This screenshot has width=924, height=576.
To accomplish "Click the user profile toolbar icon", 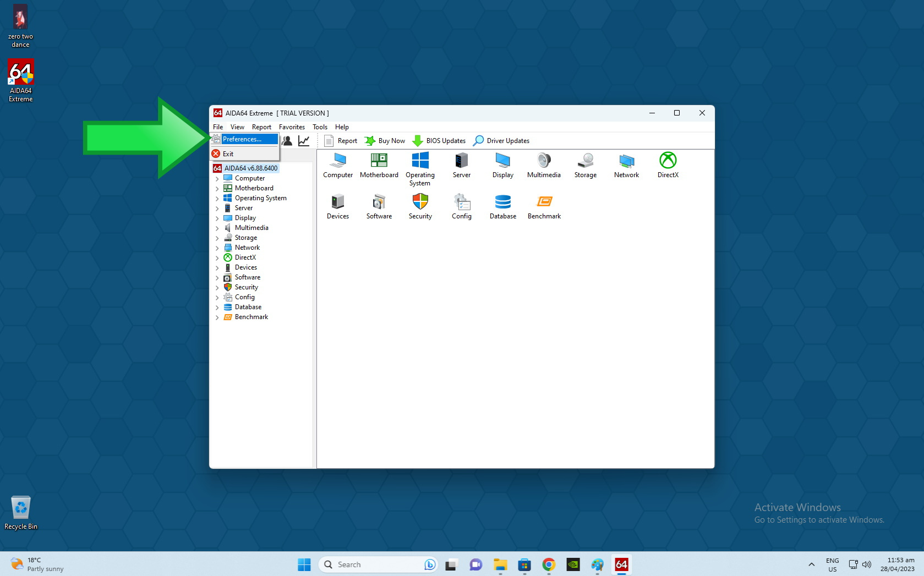I will 287,141.
